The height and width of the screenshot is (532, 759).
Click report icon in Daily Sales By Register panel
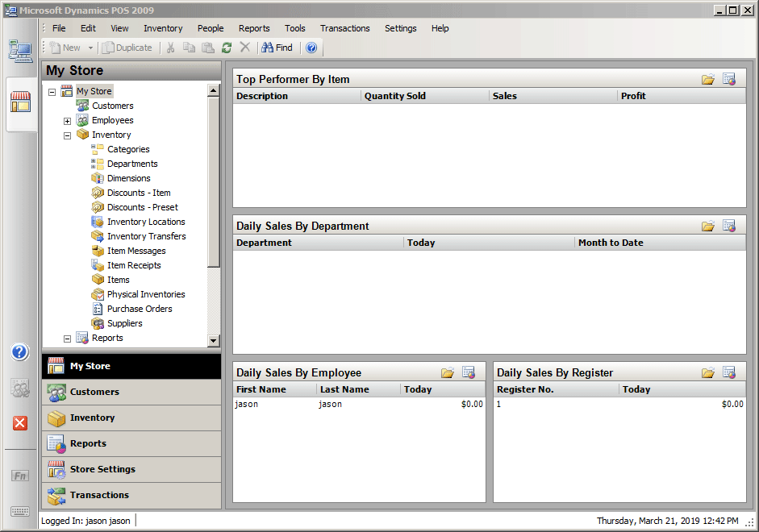(729, 372)
